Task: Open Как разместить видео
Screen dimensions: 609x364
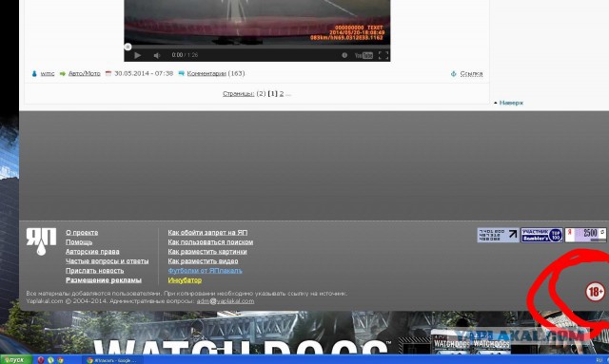Action: coord(203,261)
